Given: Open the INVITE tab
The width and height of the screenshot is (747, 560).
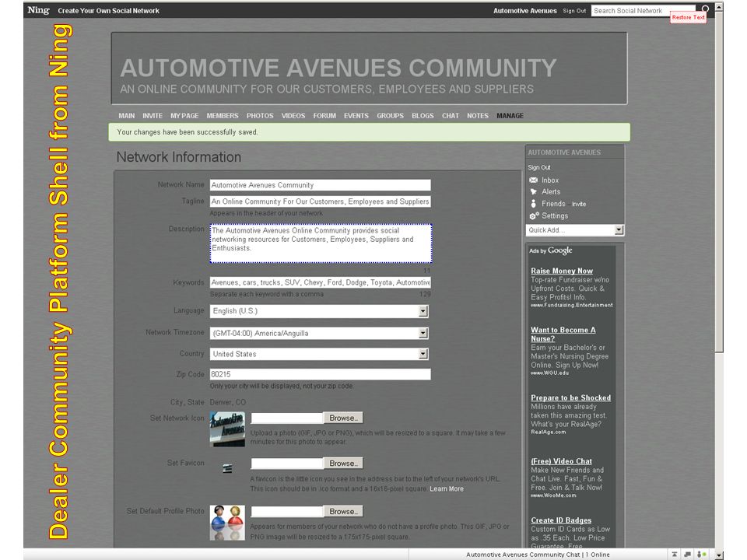Looking at the screenshot, I should (153, 116).
